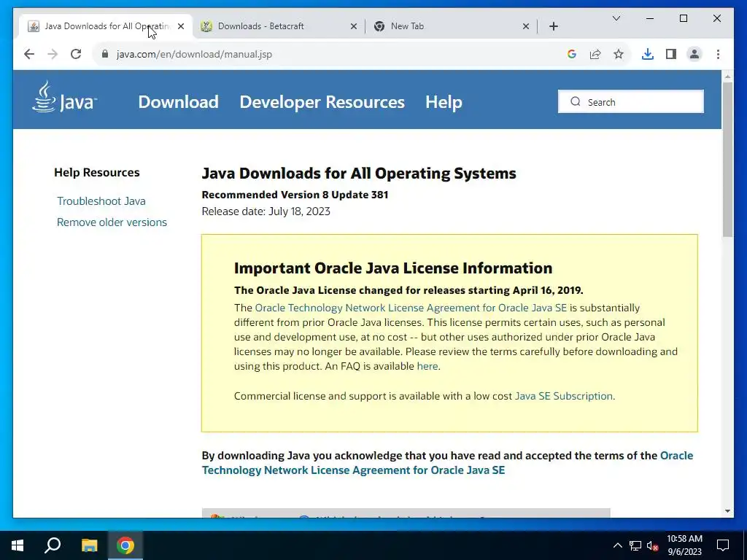This screenshot has height=560, width=747.
Task: Open the network status tray icon
Action: click(x=635, y=545)
